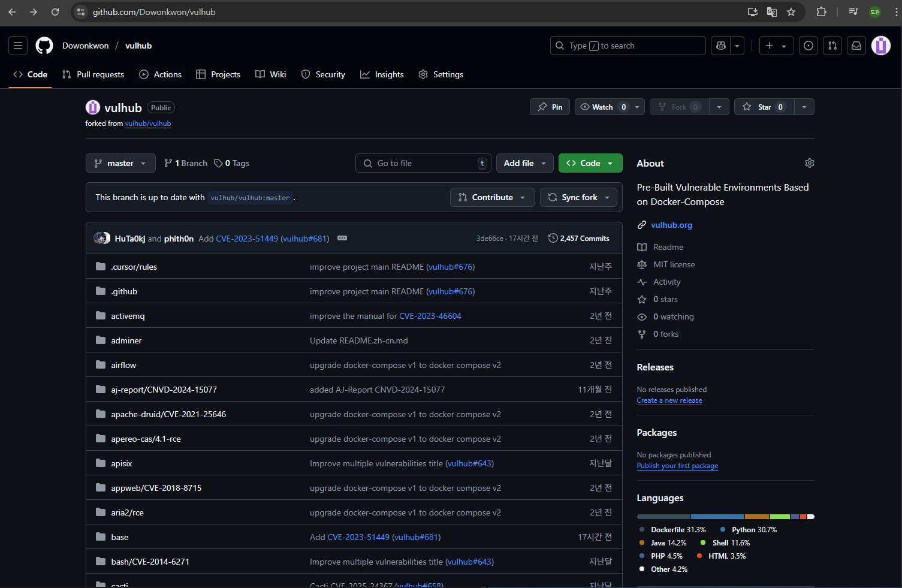Viewport: 902px width, 588px height.
Task: Expand the Contribute dropdown
Action: click(493, 197)
